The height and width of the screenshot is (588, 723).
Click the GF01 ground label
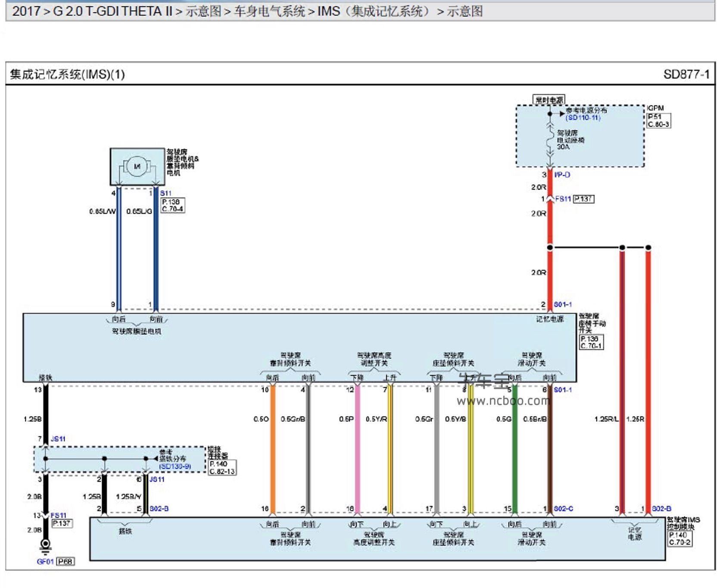coord(45,562)
